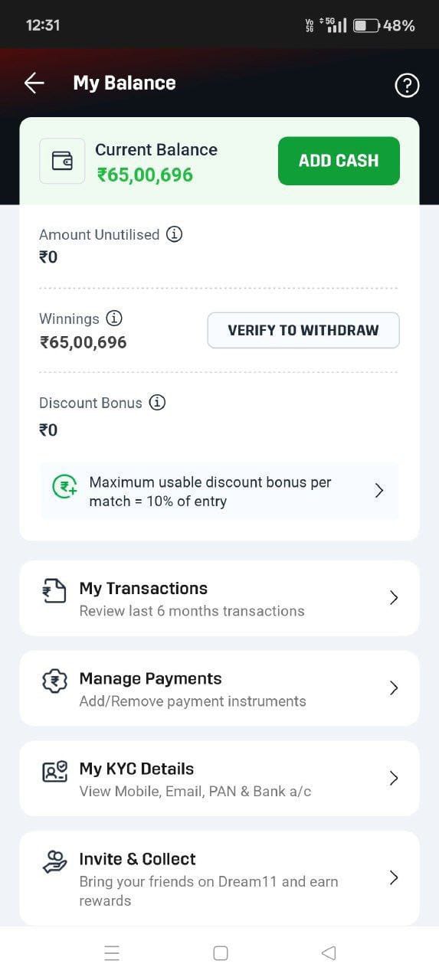Tap the back arrow icon
The width and height of the screenshot is (439, 980).
[x=34, y=83]
